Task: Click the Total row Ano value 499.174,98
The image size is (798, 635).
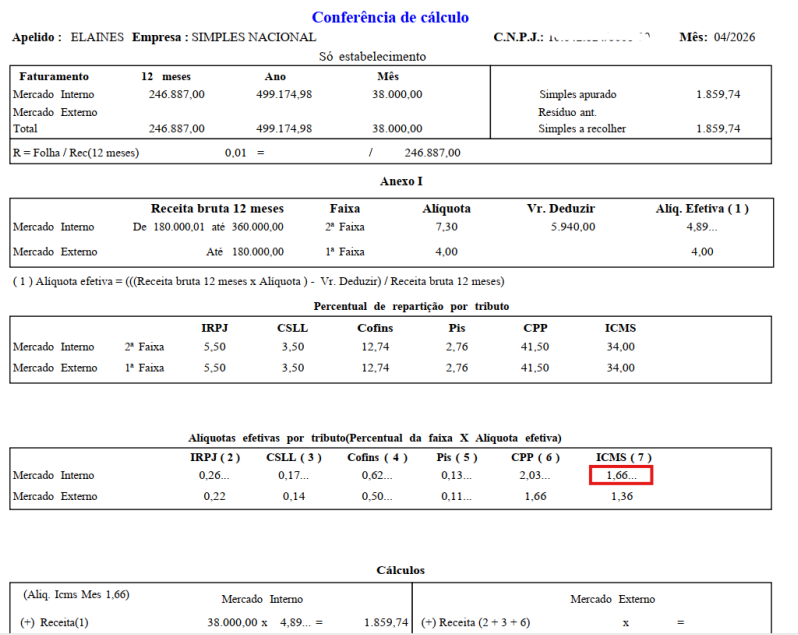Action: point(284,128)
